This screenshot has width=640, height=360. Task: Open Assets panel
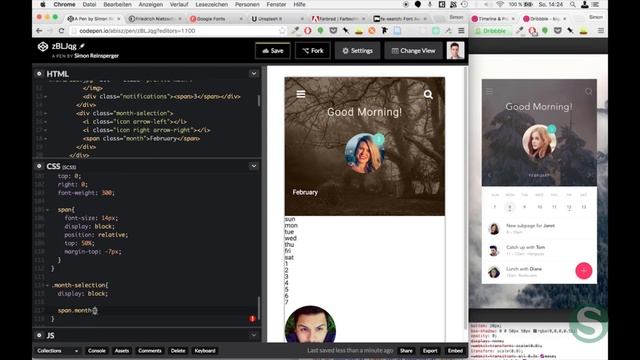pyautogui.click(x=122, y=351)
